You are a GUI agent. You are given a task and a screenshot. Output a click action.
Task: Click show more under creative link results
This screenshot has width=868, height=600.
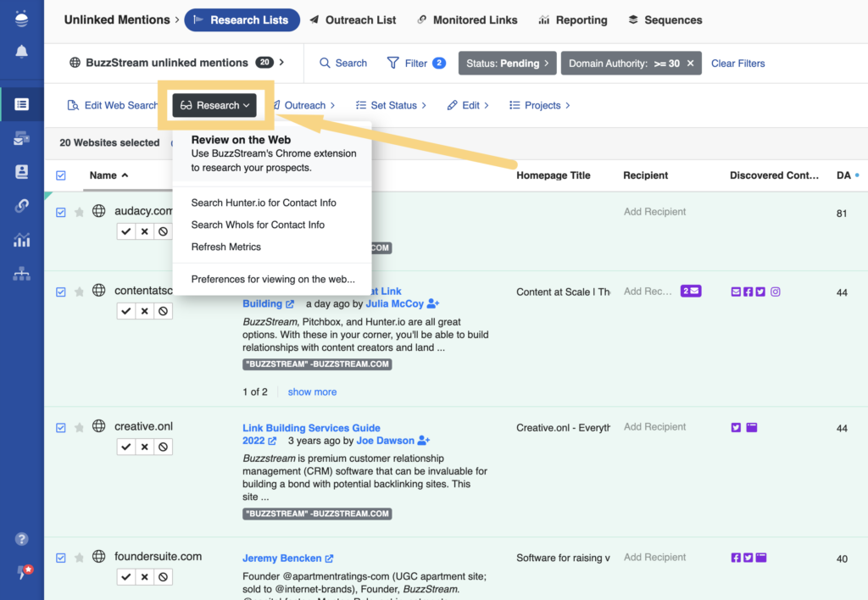tap(312, 392)
